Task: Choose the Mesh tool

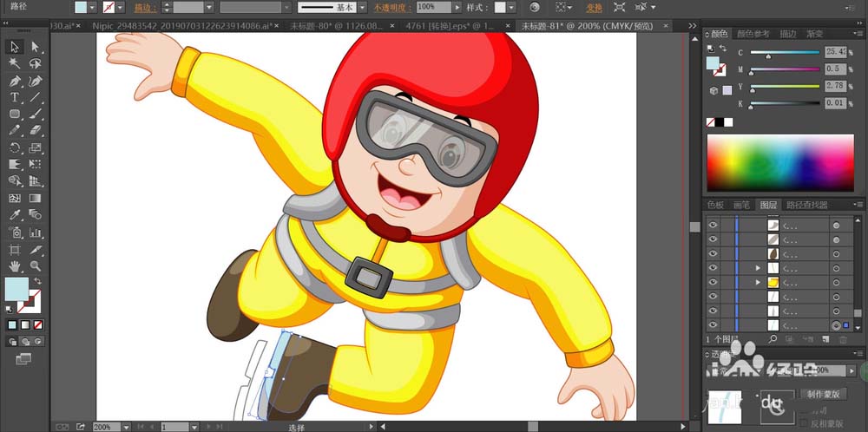Action: (x=15, y=198)
